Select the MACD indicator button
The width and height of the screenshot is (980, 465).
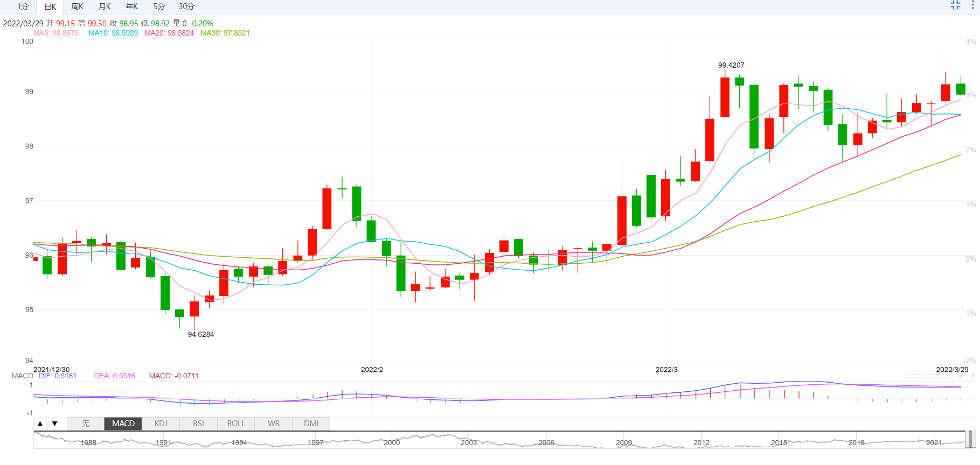pyautogui.click(x=123, y=424)
